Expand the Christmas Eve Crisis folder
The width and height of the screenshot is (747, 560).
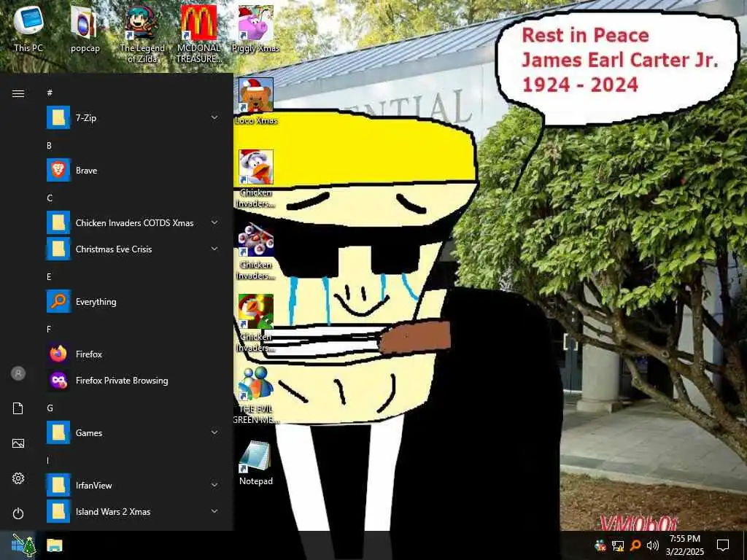click(133, 249)
